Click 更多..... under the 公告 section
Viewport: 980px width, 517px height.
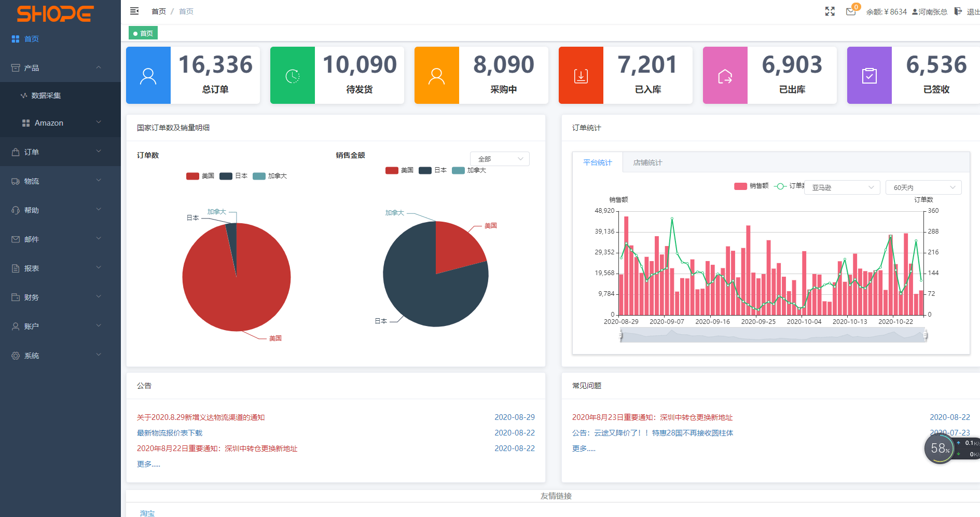click(x=148, y=464)
